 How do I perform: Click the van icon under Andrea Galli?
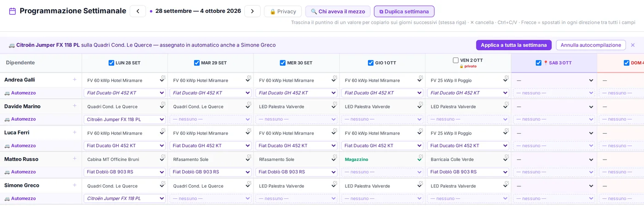7,93
